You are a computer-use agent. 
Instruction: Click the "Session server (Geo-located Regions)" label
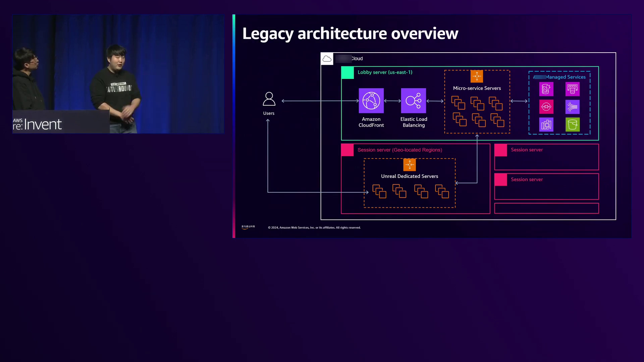tap(399, 150)
